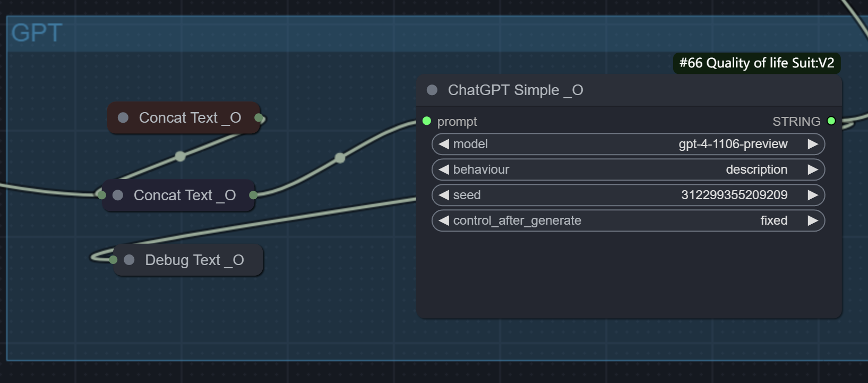Click the reroute dot on the prompt wire

pos(340,158)
